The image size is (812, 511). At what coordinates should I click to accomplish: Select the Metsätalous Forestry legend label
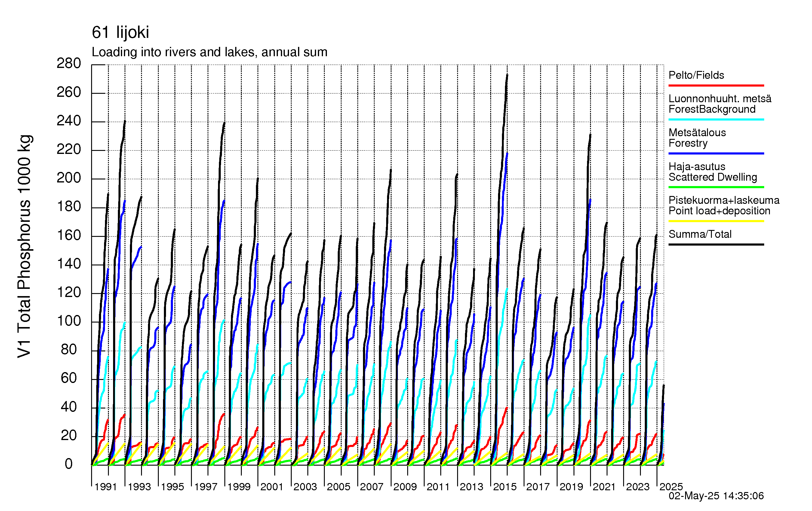(697, 138)
